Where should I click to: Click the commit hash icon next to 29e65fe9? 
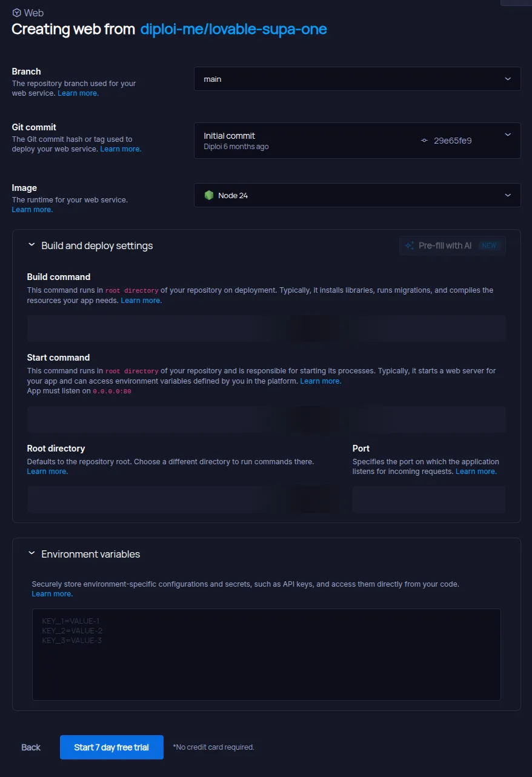424,140
